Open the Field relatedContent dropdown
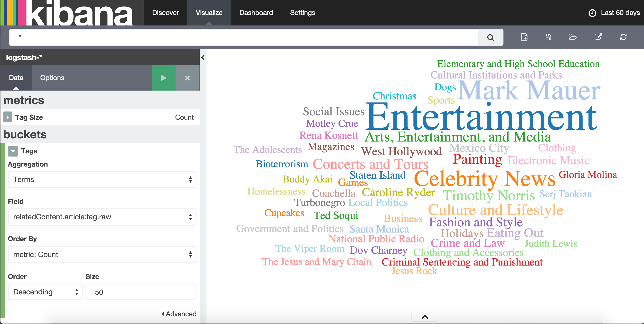The image size is (644, 324). click(102, 217)
